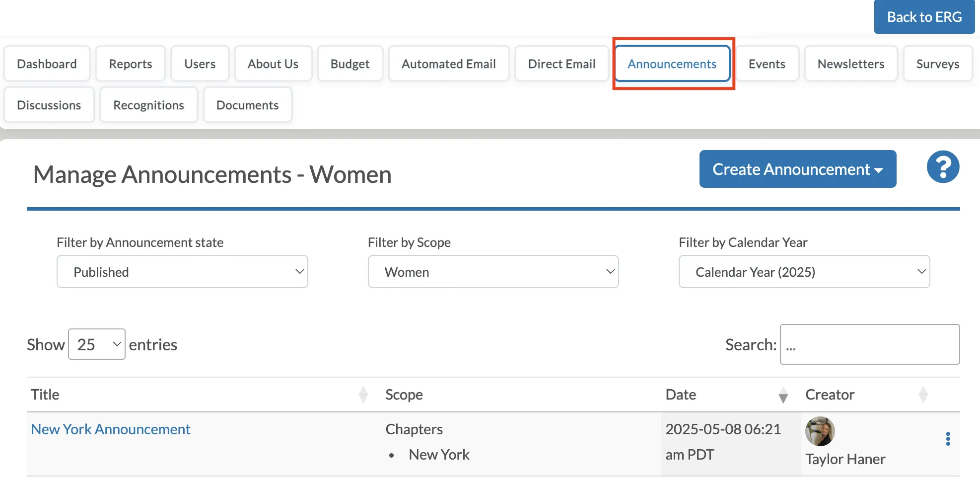Screen dimensions: 980x477
Task: Select the Announcements tab
Action: [x=672, y=64]
